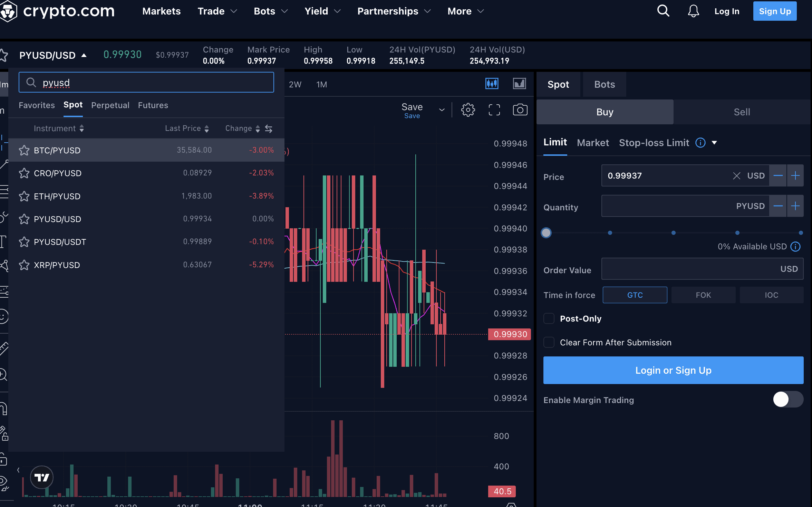Image resolution: width=812 pixels, height=507 pixels.
Task: Select FOK time in force
Action: click(x=703, y=295)
